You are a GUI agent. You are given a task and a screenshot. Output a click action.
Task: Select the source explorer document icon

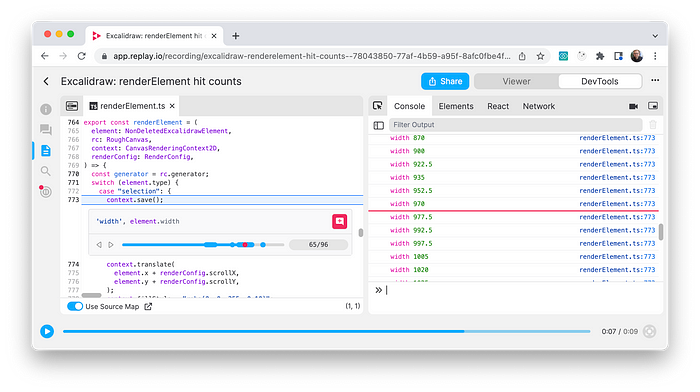click(x=46, y=150)
